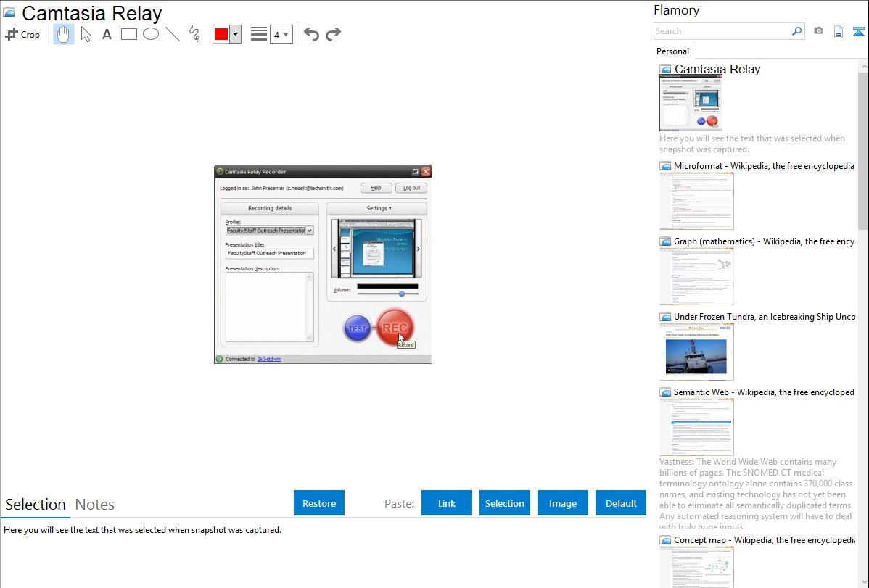Viewport: 869px width, 588px height.
Task: Pick the rectangle shape tool
Action: pyautogui.click(x=128, y=34)
